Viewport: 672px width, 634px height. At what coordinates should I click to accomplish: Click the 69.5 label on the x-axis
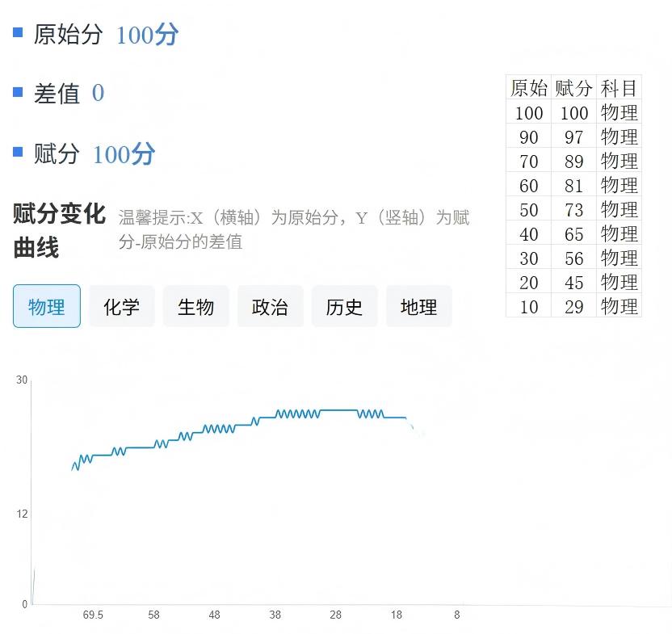(93, 615)
